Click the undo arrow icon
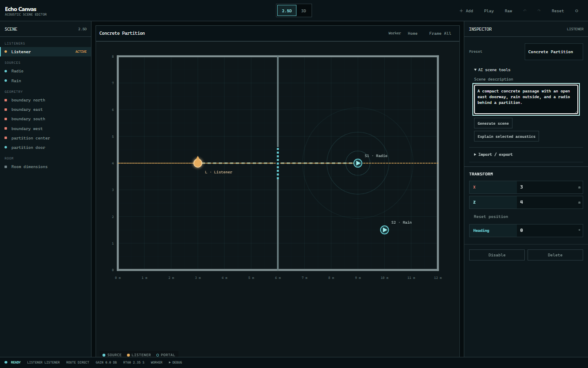This screenshot has width=588, height=368. point(525,11)
